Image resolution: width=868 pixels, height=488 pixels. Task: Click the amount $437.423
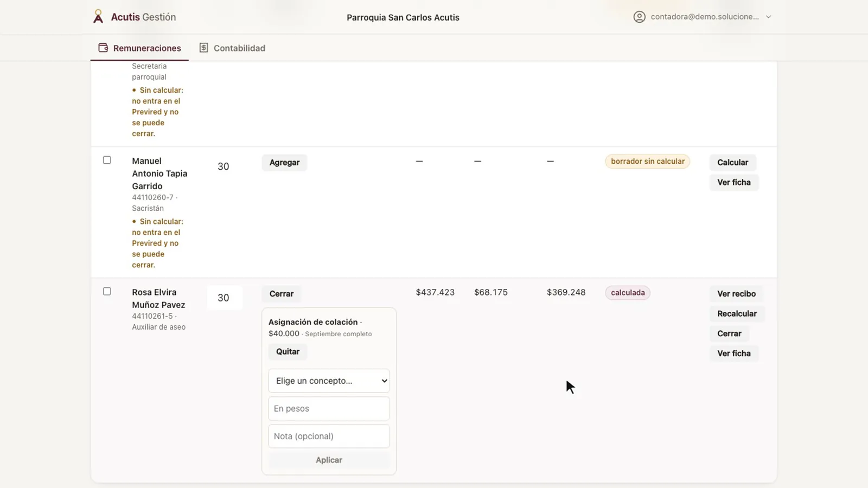pos(435,292)
